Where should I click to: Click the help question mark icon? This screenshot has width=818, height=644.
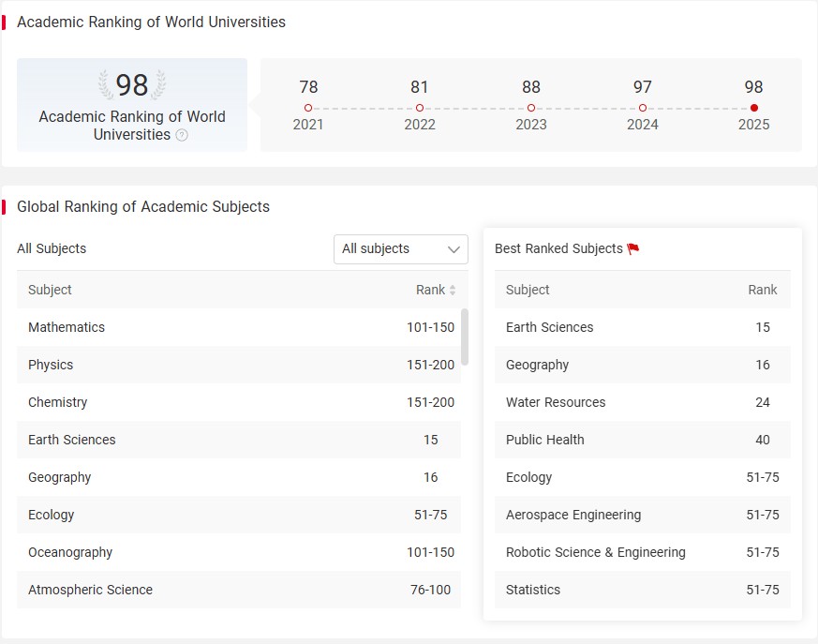coord(182,135)
